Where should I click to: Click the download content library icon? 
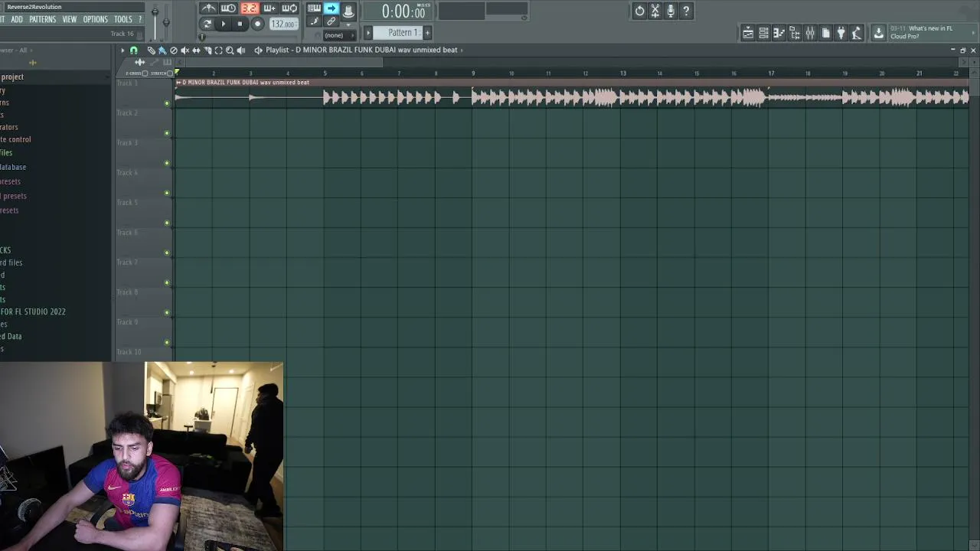point(878,33)
